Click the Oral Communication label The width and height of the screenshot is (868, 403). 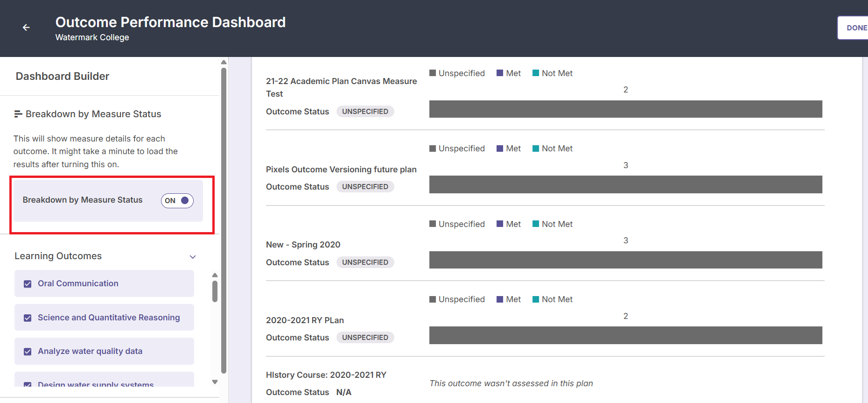pyautogui.click(x=78, y=283)
